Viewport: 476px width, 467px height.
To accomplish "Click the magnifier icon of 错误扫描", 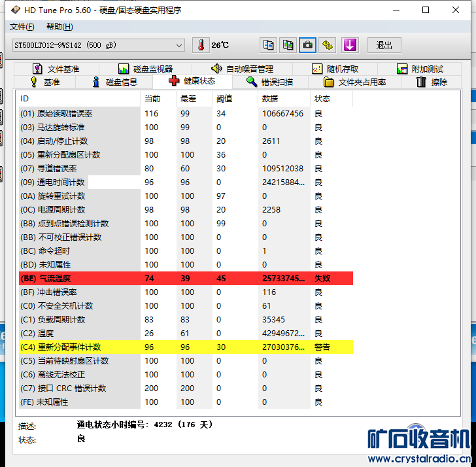I will click(x=252, y=82).
